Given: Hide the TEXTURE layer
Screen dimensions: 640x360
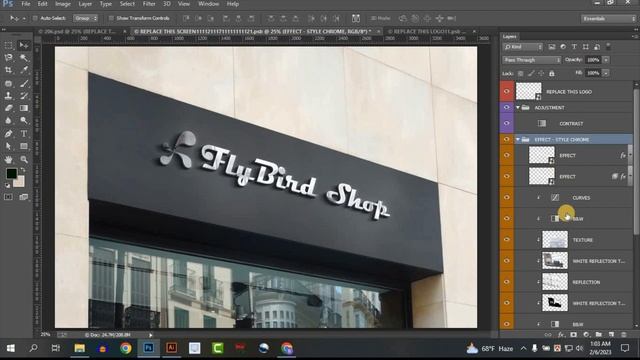Looking at the screenshot, I should click(507, 240).
